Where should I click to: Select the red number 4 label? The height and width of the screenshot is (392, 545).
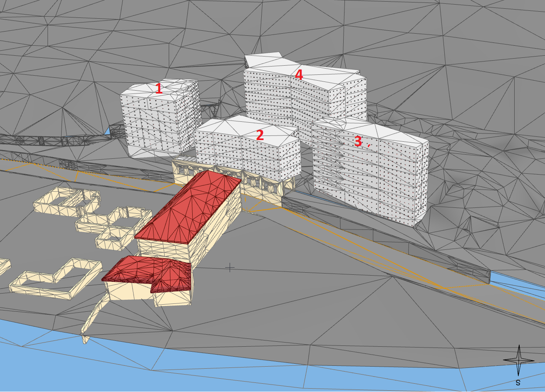point(299,75)
